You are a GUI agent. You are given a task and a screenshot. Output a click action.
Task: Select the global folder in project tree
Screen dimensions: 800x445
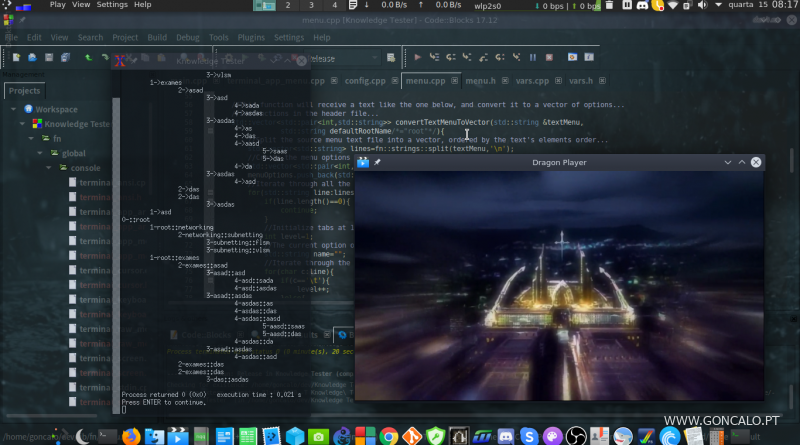73,153
